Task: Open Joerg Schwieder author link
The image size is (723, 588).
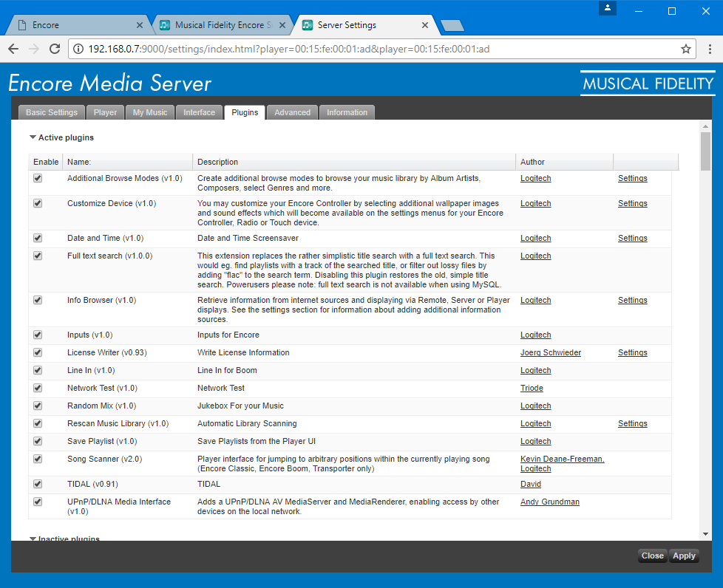Action: [x=551, y=352]
